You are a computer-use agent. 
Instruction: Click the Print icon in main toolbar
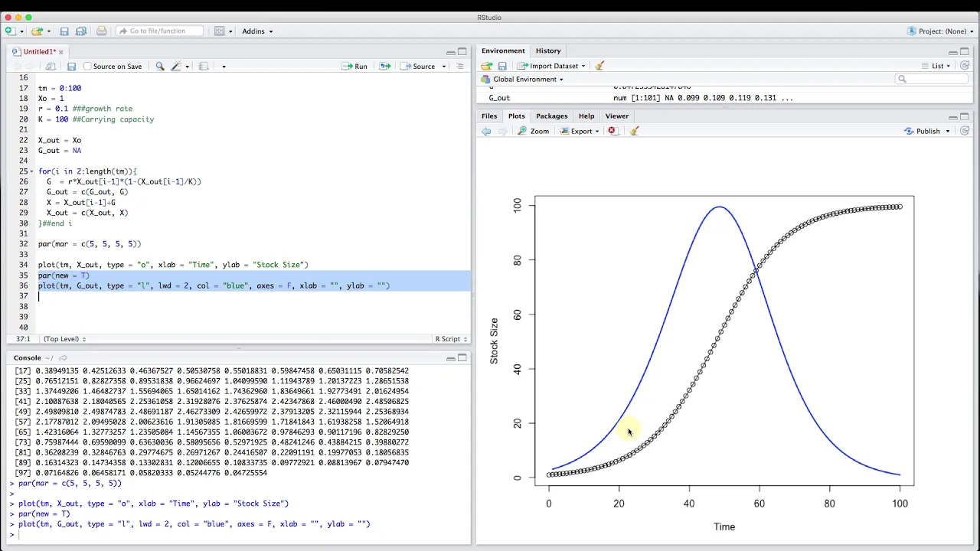click(101, 31)
